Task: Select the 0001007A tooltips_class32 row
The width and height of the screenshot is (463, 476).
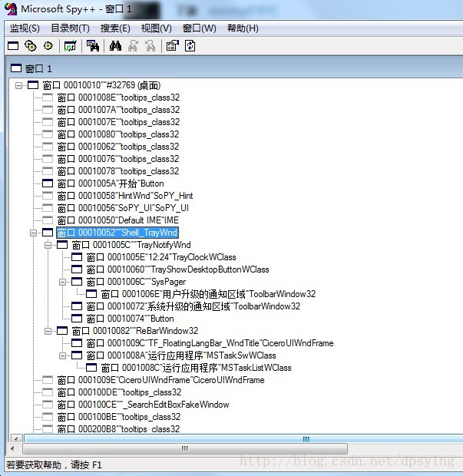Action: (118, 110)
